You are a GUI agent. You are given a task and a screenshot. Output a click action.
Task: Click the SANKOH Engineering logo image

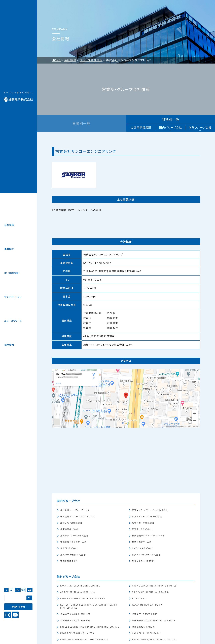point(74,175)
